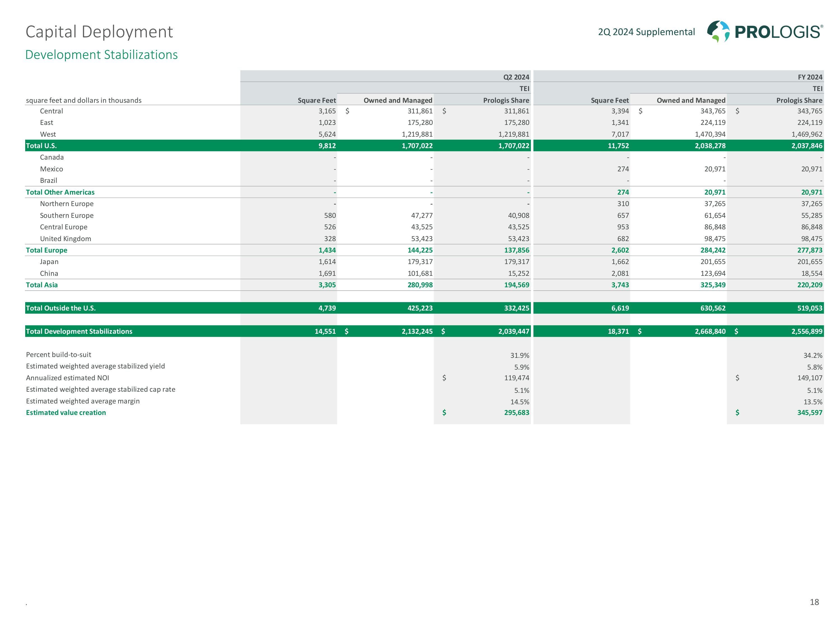Click the Prologis globe logo icon
Image resolution: width=840 pixels, height=630 pixels.
point(718,31)
